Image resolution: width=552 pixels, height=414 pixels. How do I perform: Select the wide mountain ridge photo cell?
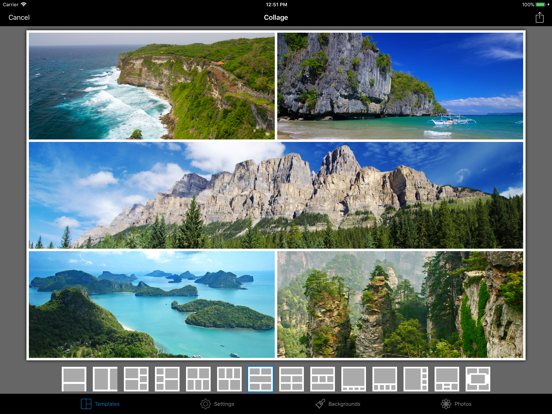click(x=276, y=195)
